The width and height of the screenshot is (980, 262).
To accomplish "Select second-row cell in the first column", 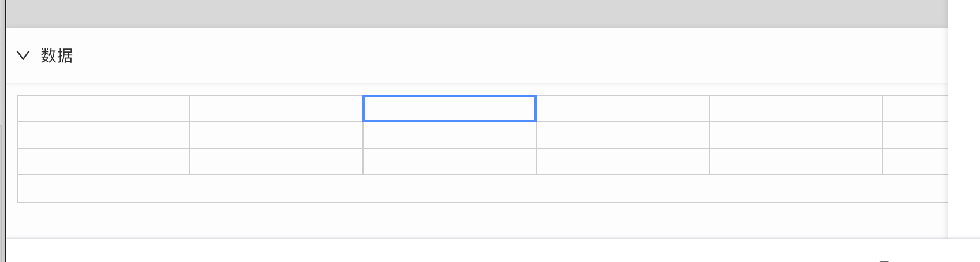I will tap(104, 135).
